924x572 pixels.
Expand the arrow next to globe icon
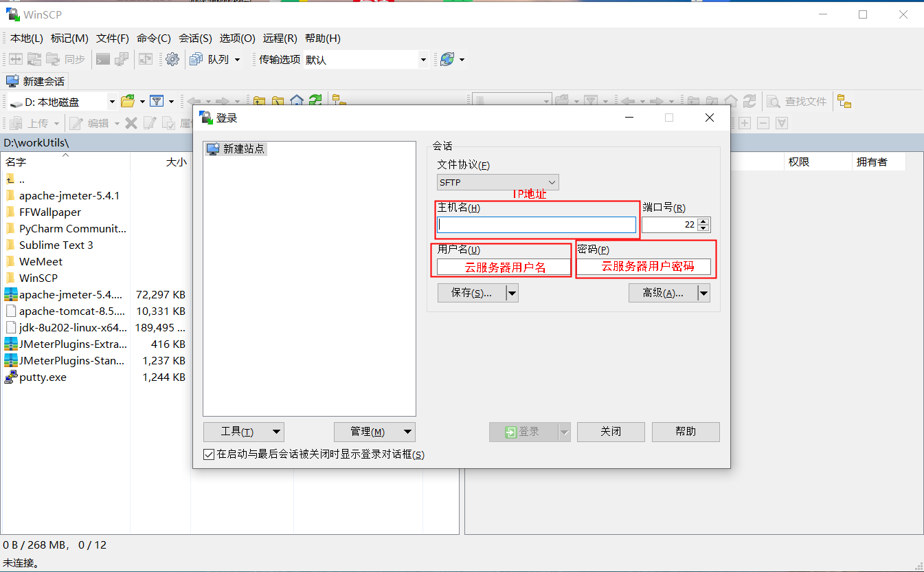462,60
